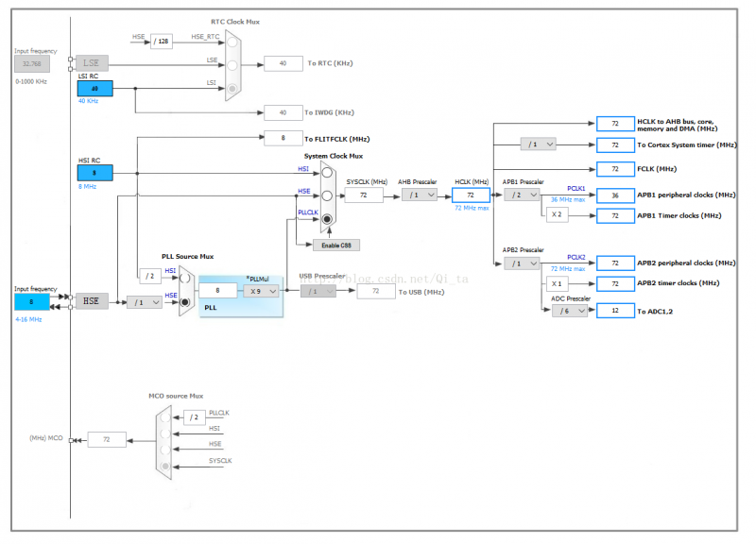756x544 pixels.
Task: Open the Cortex System timer /1 dropdown
Action: click(x=538, y=144)
